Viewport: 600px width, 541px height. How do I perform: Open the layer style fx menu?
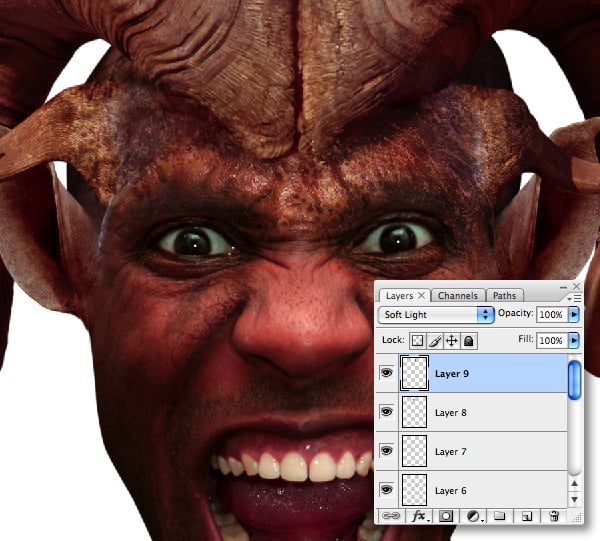point(419,516)
